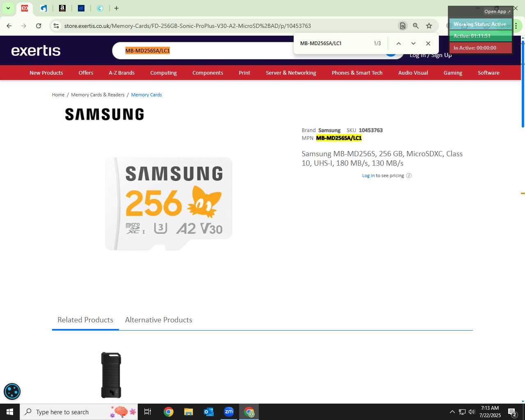Image resolution: width=525 pixels, height=420 pixels.
Task: Click the exertis logo
Action: [x=36, y=50]
